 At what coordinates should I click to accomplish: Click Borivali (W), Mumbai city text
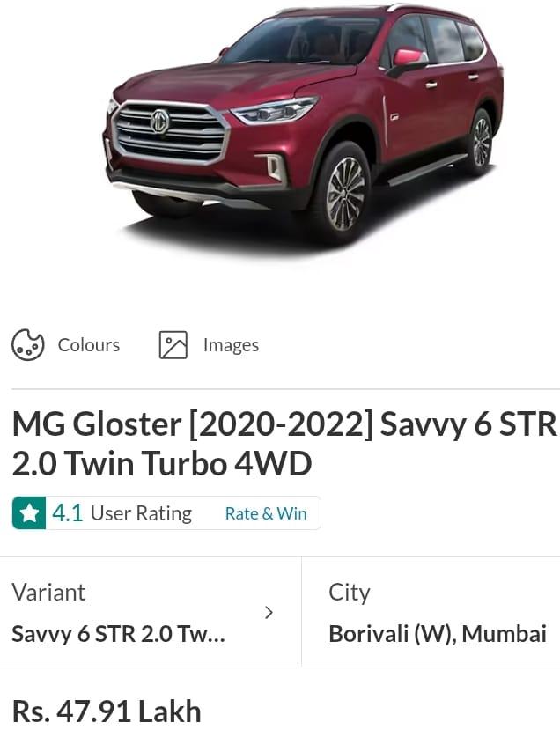pyautogui.click(x=438, y=634)
